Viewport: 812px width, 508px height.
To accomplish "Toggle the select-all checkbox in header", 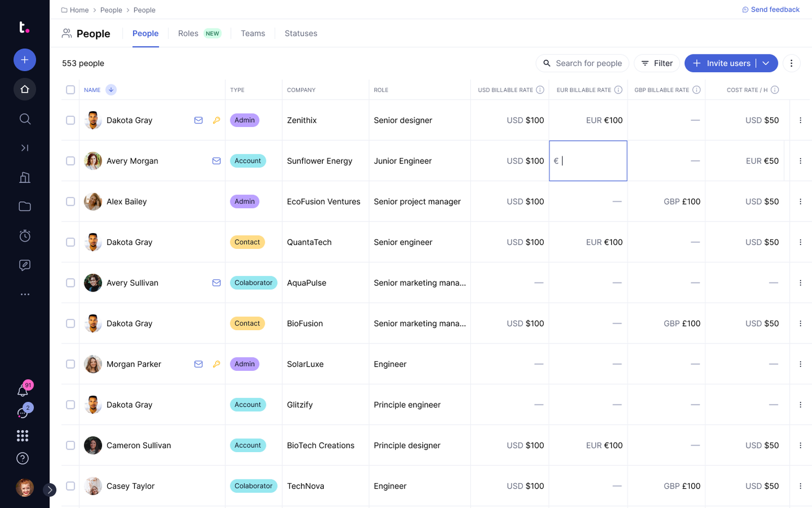I will pos(71,90).
